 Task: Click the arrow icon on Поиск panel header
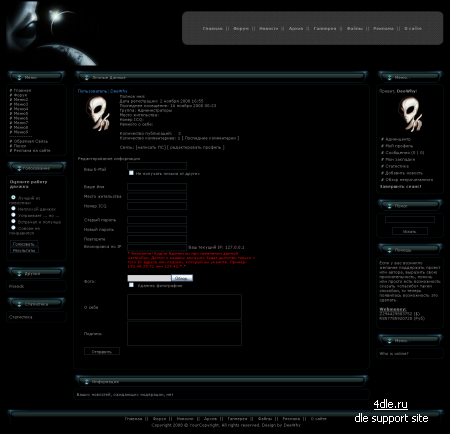[389, 206]
